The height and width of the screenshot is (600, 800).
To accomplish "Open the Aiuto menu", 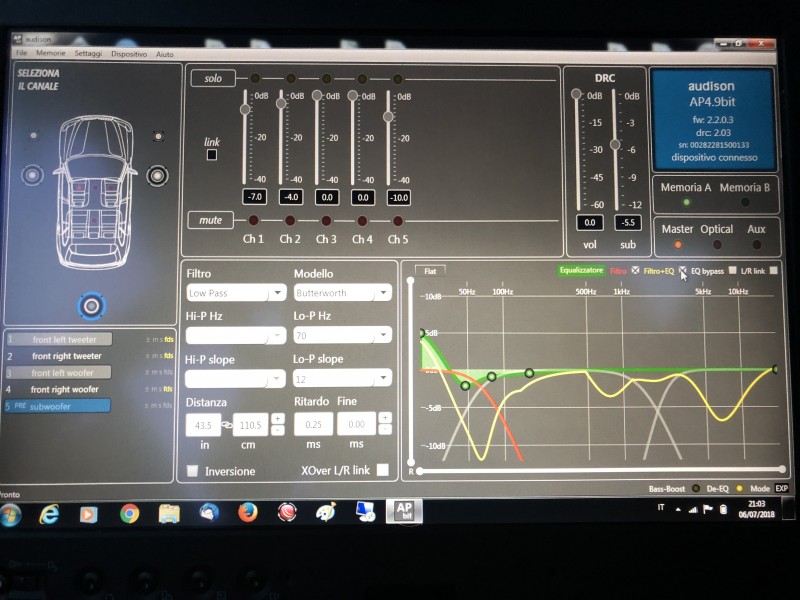I will [x=164, y=54].
